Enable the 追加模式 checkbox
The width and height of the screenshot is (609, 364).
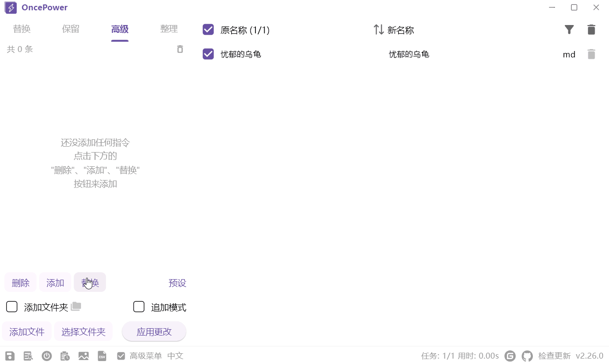pos(139,307)
